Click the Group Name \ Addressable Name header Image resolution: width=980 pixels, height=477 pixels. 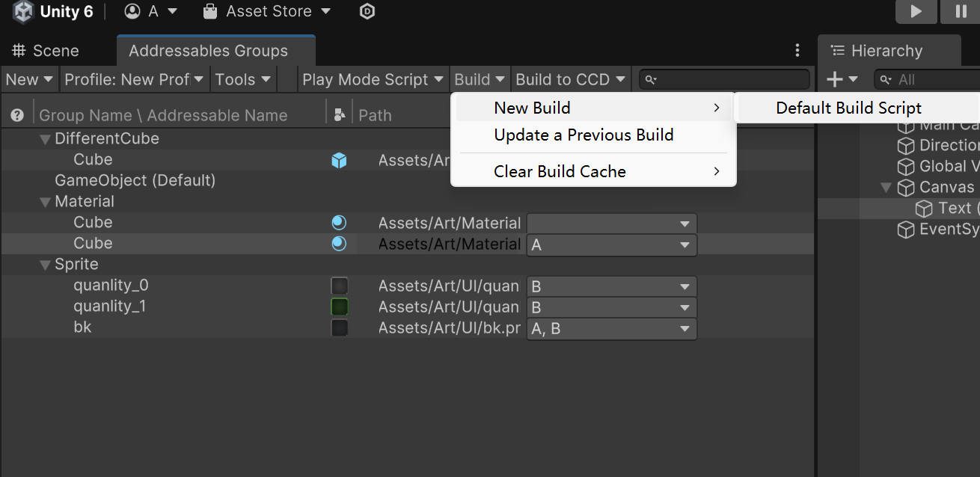click(x=163, y=115)
